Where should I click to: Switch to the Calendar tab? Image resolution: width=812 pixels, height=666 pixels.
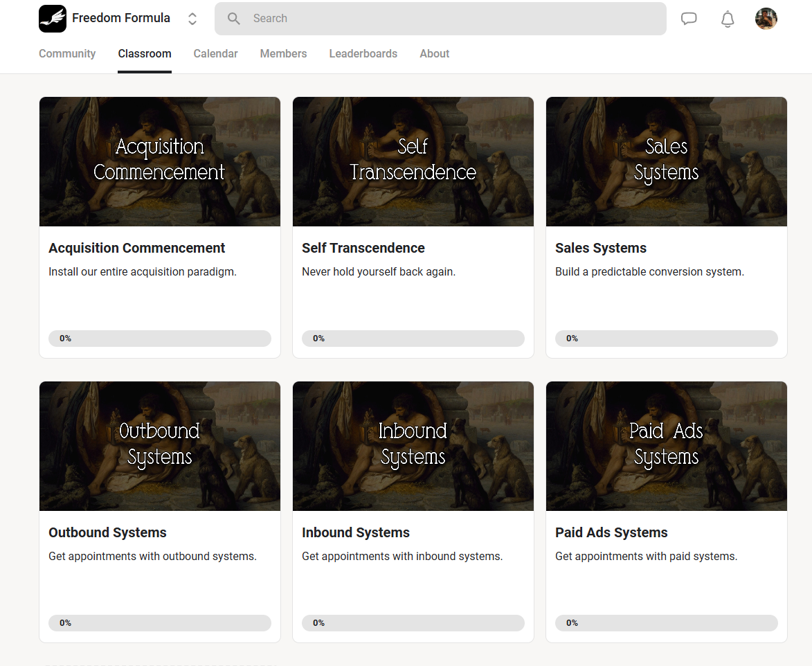pos(215,54)
